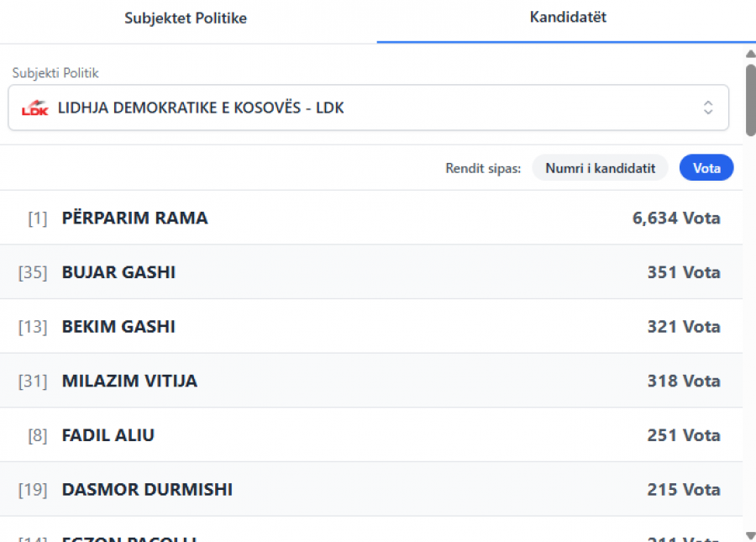Select the Kandidatët tab
Screen dimensions: 756x542
coord(568,17)
